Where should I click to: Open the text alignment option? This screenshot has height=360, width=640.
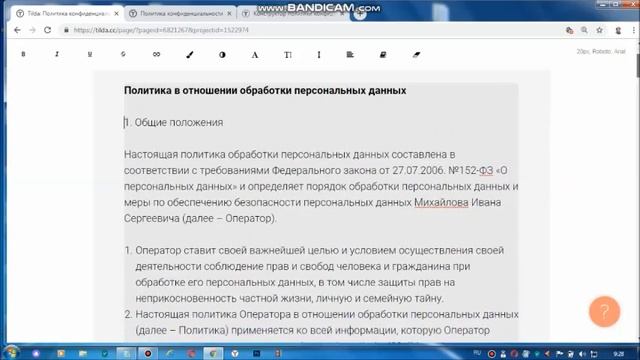[350, 54]
